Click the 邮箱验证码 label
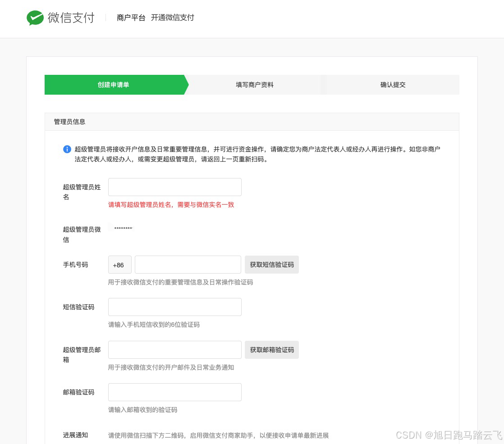 pos(79,392)
